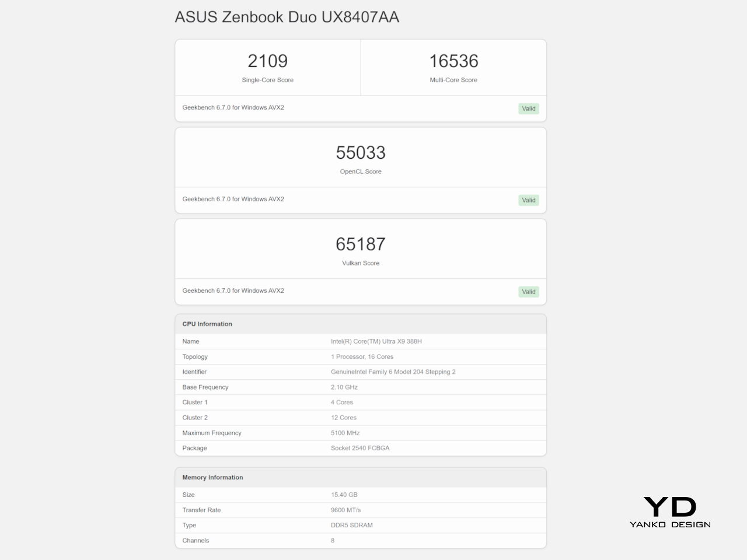Image resolution: width=747 pixels, height=560 pixels.
Task: Click the Base Frequency 2.10 GHz value
Action: pyautogui.click(x=344, y=387)
